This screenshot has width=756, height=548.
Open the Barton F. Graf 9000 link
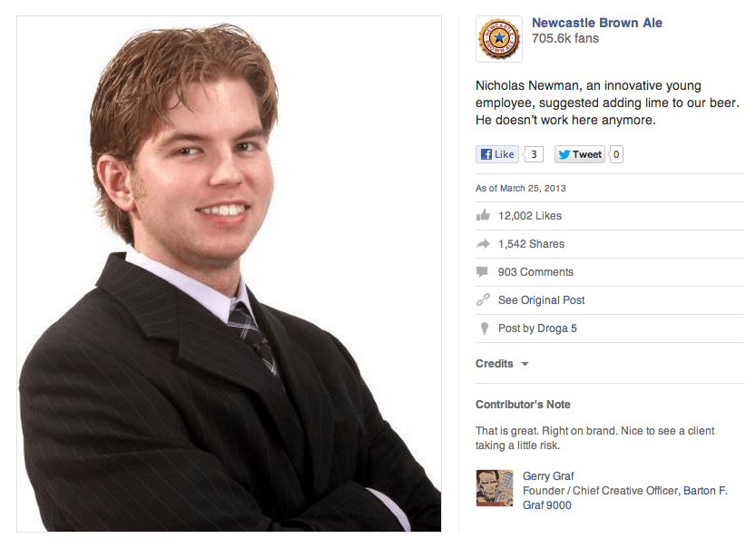click(x=625, y=498)
